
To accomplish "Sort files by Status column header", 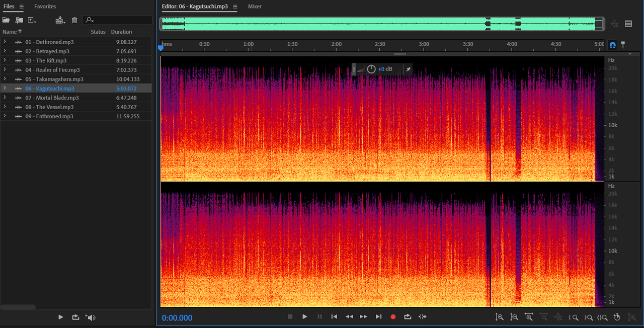I will point(98,32).
